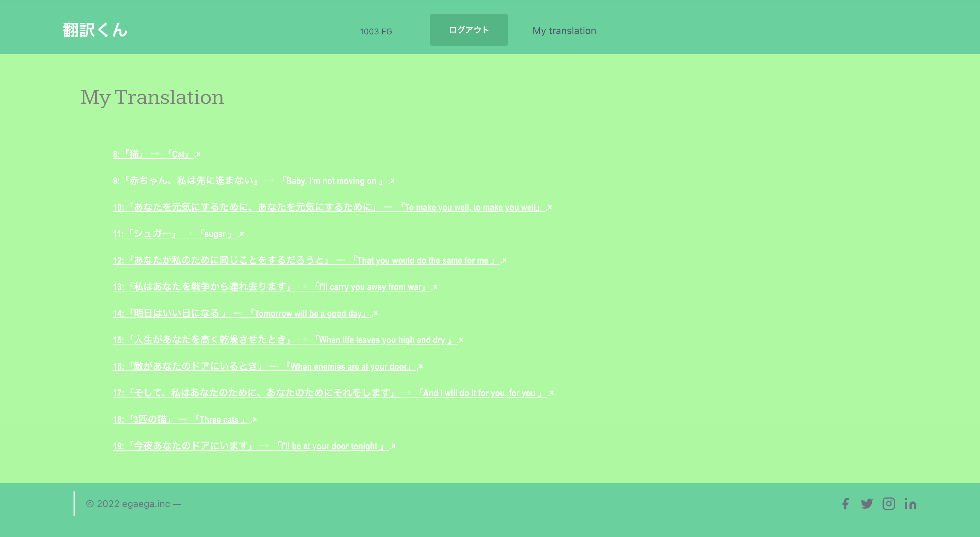Delete translation 8 「猫」→「Cat」 with its ✕

pyautogui.click(x=199, y=154)
